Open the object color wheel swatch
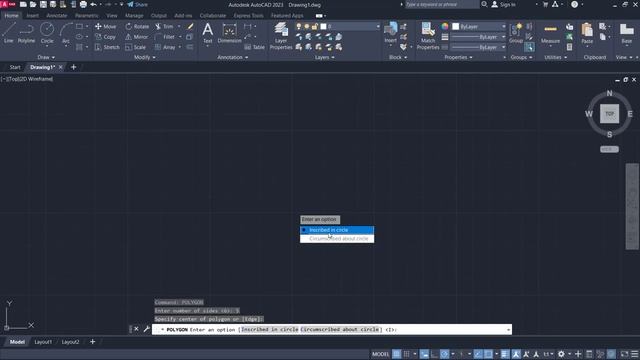Image resolution: width=640 pixels, height=360 pixels. (x=444, y=27)
